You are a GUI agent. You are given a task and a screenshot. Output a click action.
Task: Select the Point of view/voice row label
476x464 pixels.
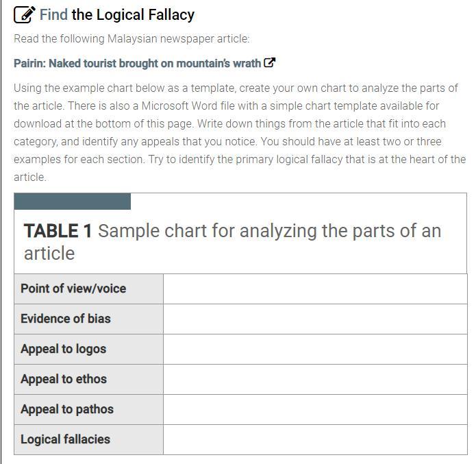point(73,289)
